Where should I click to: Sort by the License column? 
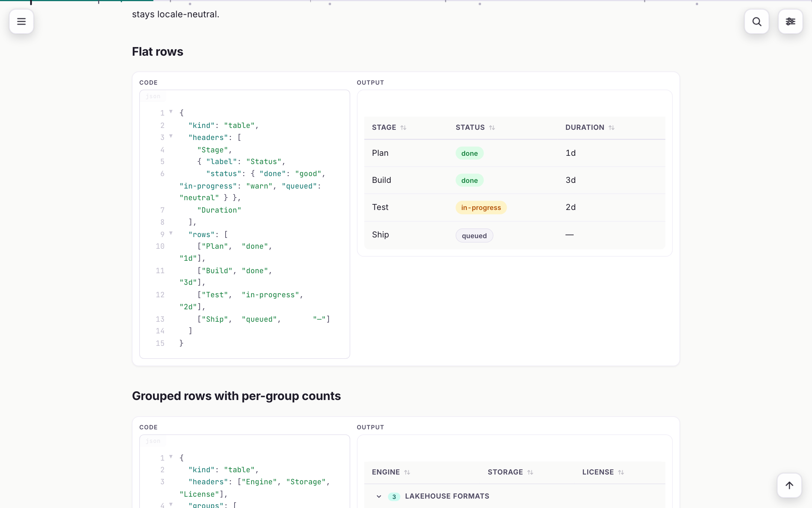[x=603, y=472]
